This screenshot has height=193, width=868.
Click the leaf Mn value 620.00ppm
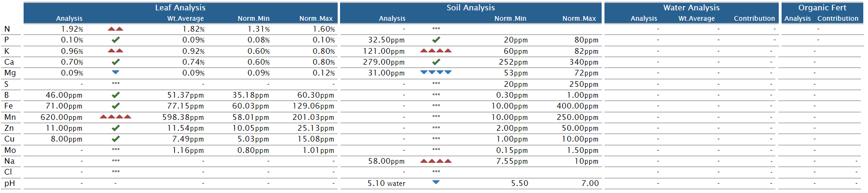click(x=61, y=117)
